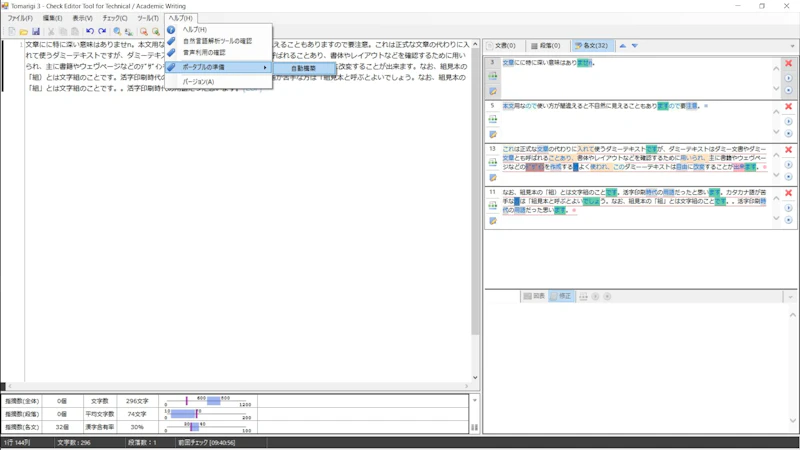This screenshot has height=450, width=800.
Task: Toggle the 修正 view button
Action: tap(560, 296)
